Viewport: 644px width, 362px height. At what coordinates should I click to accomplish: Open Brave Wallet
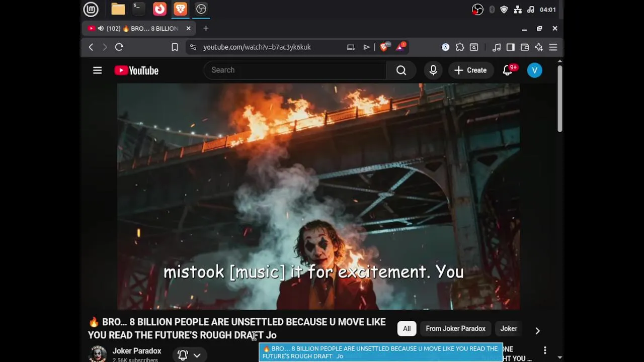525,47
